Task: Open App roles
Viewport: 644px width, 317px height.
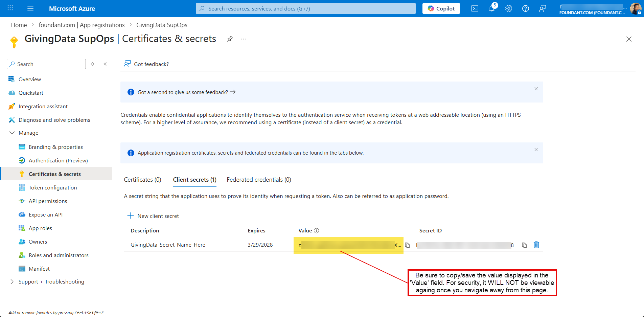Action: click(40, 228)
